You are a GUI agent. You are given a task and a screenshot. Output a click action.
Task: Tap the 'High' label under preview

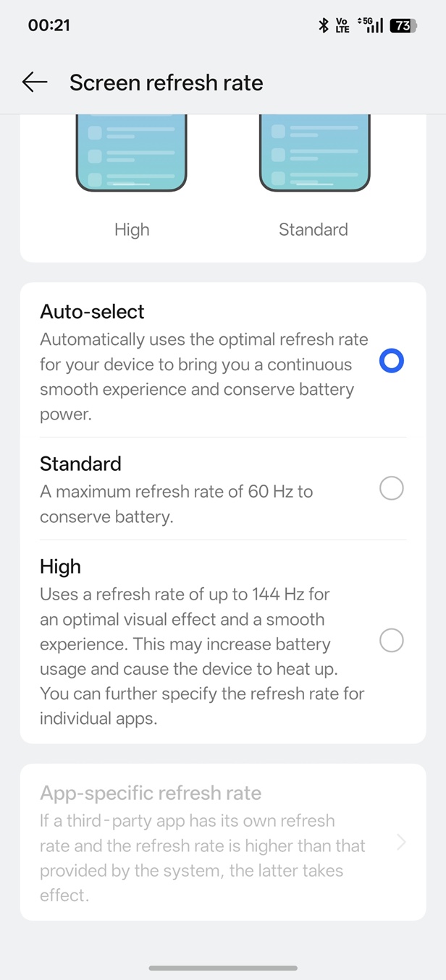tap(132, 230)
